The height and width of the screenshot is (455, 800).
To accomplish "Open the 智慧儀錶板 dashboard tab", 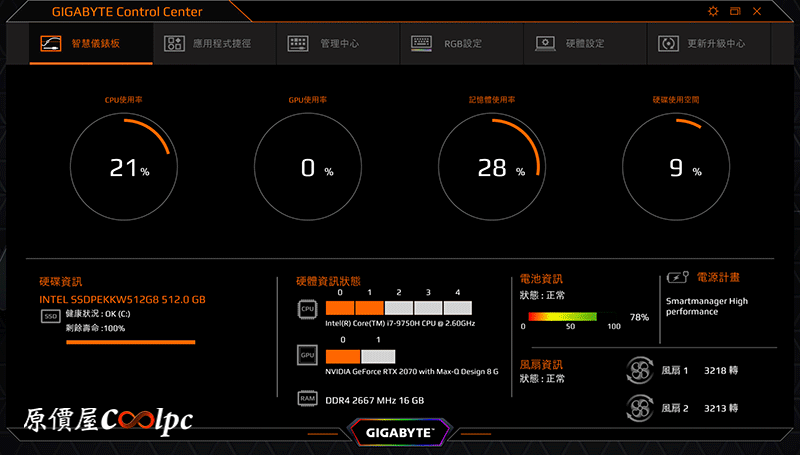I will [x=91, y=44].
